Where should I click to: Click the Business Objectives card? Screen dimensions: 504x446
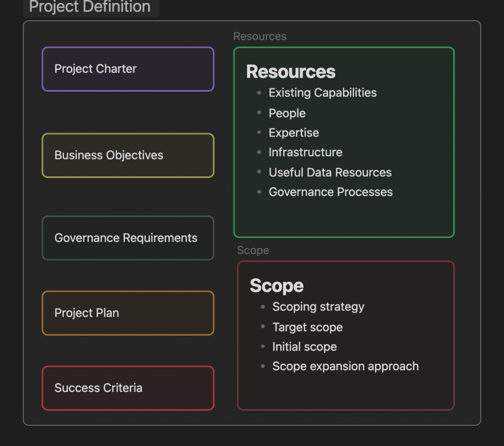[x=128, y=156]
